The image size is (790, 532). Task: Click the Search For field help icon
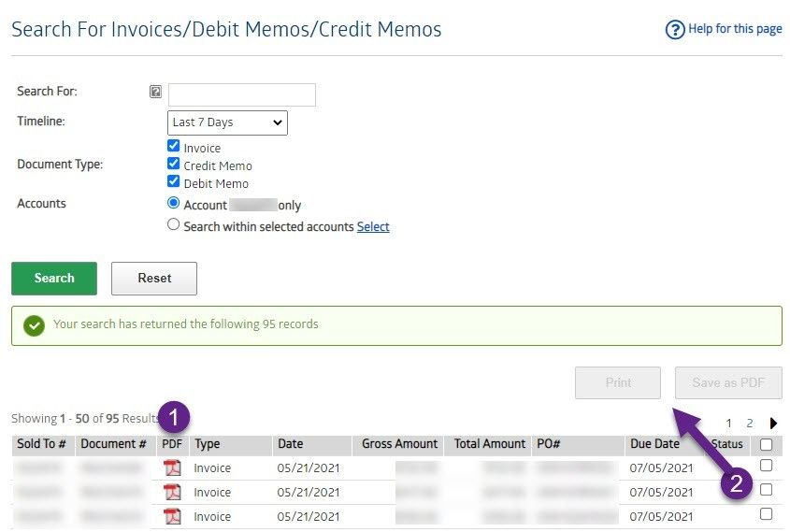(155, 92)
